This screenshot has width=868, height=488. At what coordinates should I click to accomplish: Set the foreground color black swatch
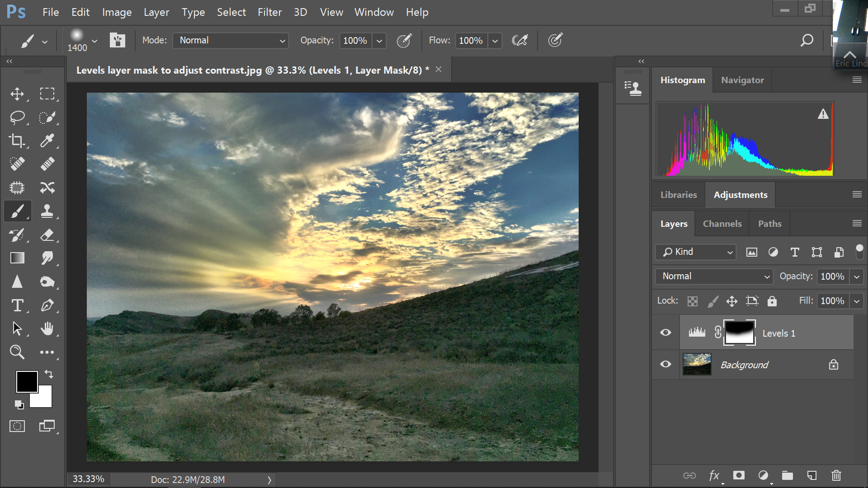tap(27, 382)
